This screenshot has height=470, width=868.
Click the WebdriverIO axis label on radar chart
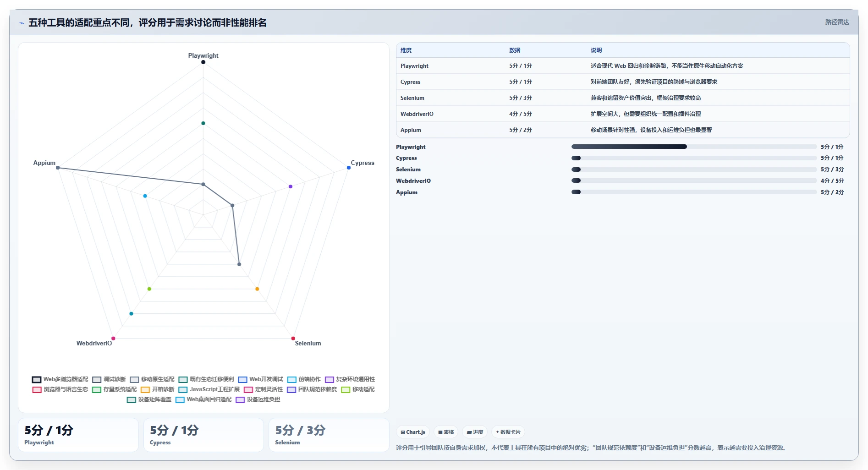click(x=94, y=343)
